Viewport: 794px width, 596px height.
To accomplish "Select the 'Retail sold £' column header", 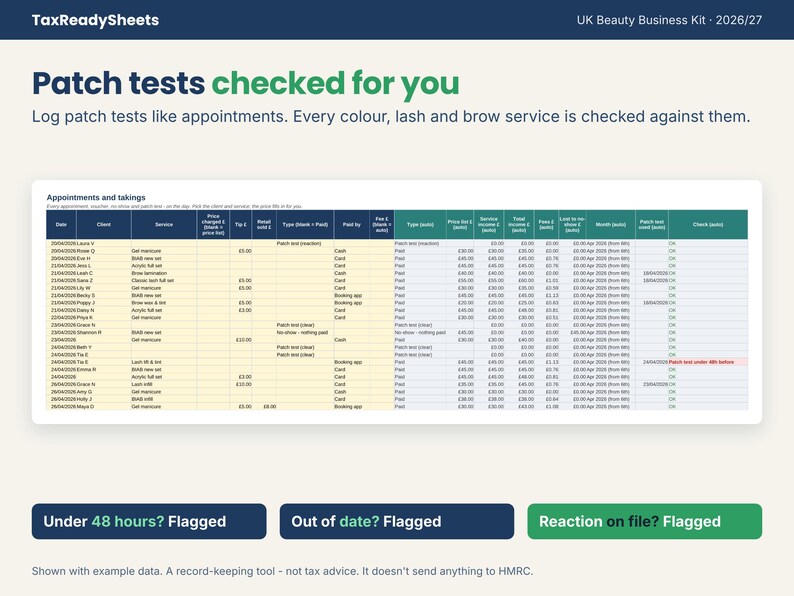I will (264, 224).
